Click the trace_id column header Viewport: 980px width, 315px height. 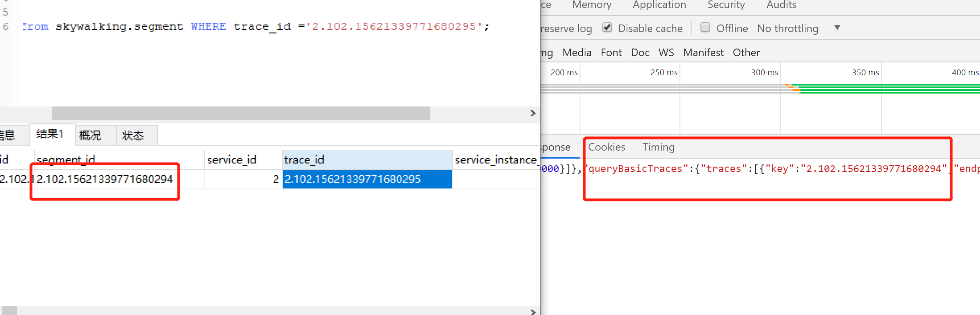[x=367, y=160]
